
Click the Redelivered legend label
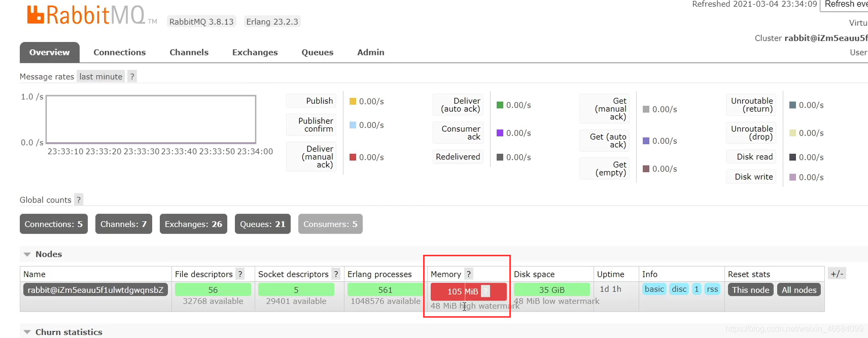coord(458,157)
